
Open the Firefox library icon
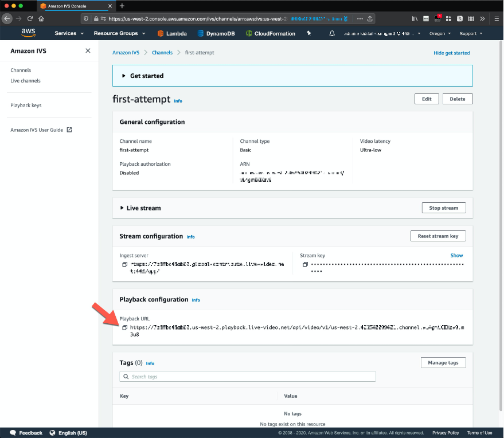point(415,18)
